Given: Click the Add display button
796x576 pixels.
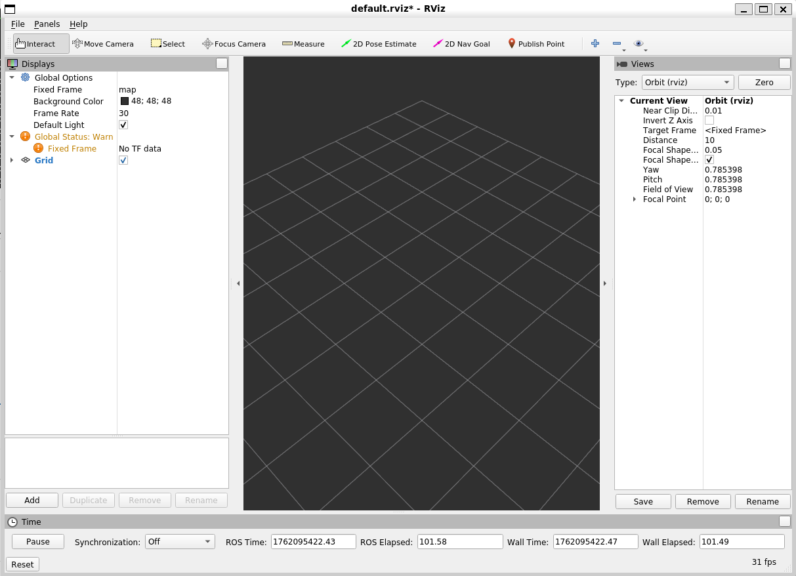Looking at the screenshot, I should point(32,500).
